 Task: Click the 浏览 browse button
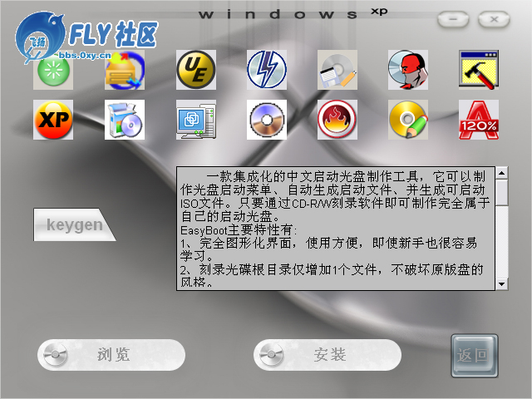pyautogui.click(x=111, y=355)
